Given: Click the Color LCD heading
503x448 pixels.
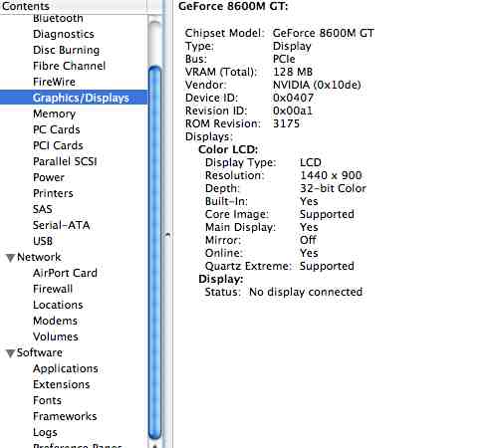Looking at the screenshot, I should pyautogui.click(x=228, y=149).
